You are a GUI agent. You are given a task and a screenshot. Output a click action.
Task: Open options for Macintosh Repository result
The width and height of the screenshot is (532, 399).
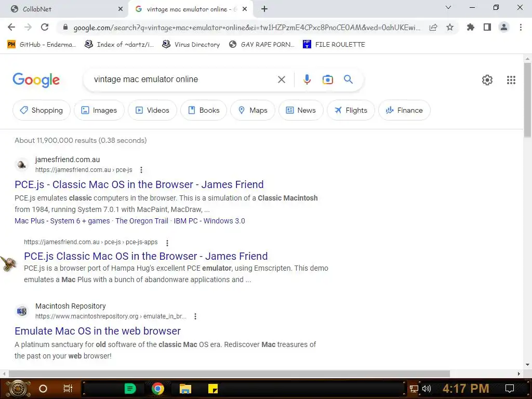[195, 316]
